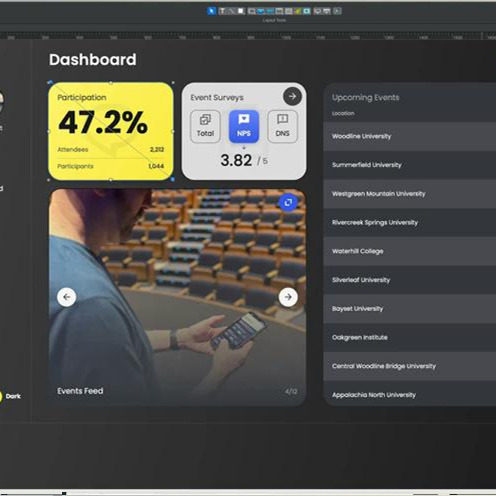Click the Participants row in Participation card
The height and width of the screenshot is (496, 496).
[x=111, y=166]
